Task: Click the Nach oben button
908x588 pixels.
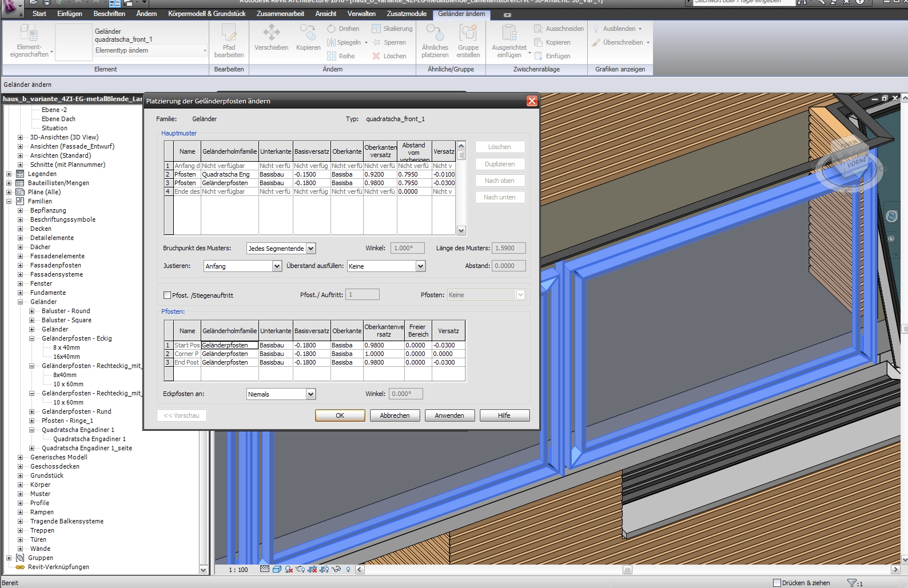Action: pyautogui.click(x=500, y=181)
